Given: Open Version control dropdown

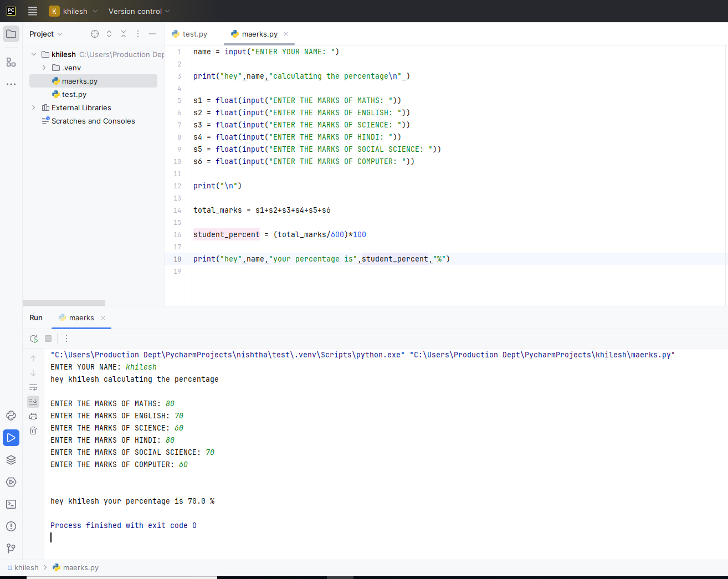Looking at the screenshot, I should pyautogui.click(x=139, y=11).
